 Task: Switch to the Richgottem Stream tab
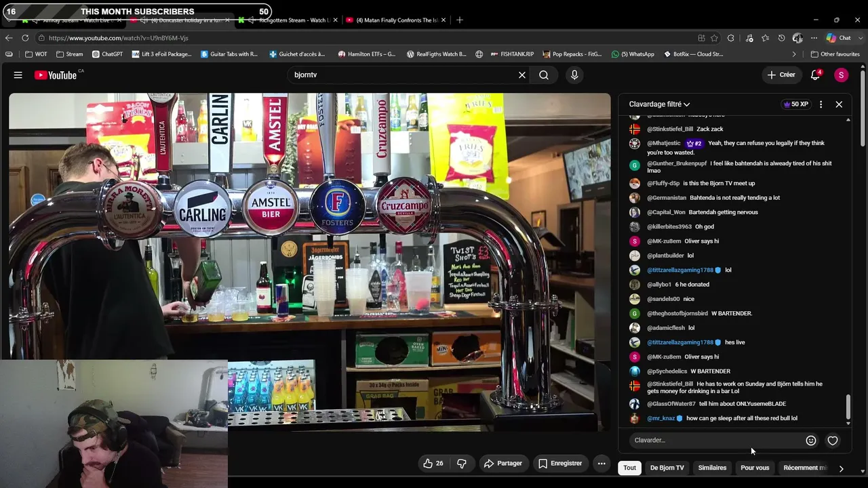click(x=290, y=20)
